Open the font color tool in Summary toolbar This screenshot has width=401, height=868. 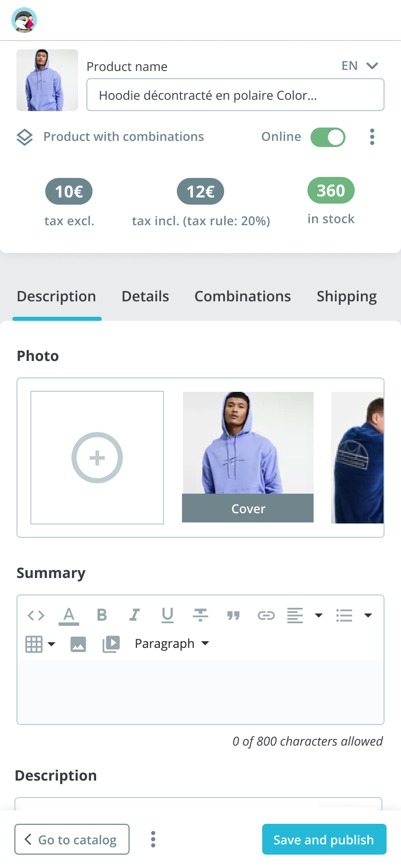(x=69, y=615)
